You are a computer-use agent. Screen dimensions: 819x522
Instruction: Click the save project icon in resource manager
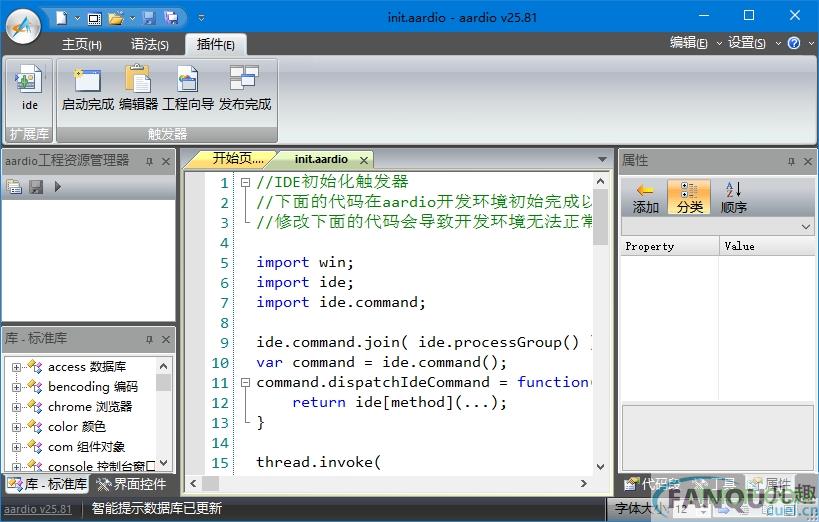click(x=36, y=187)
